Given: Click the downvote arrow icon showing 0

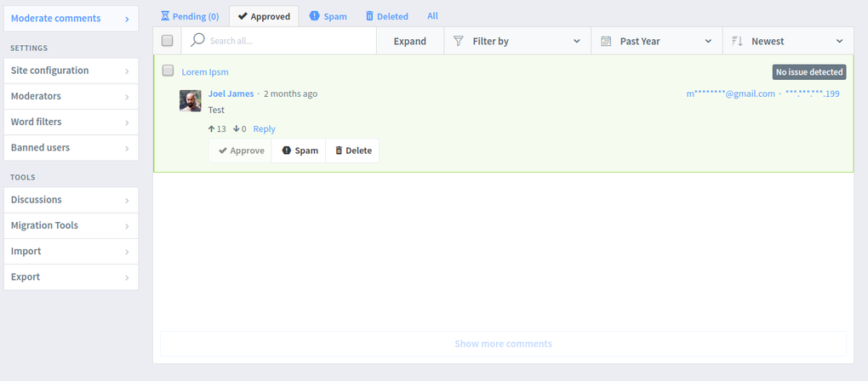Looking at the screenshot, I should tap(236, 129).
